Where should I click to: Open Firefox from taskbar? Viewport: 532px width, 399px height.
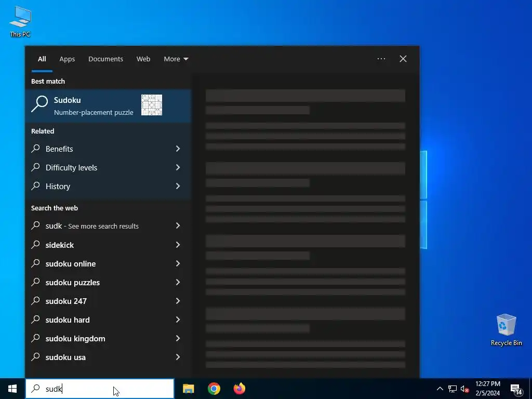point(239,389)
